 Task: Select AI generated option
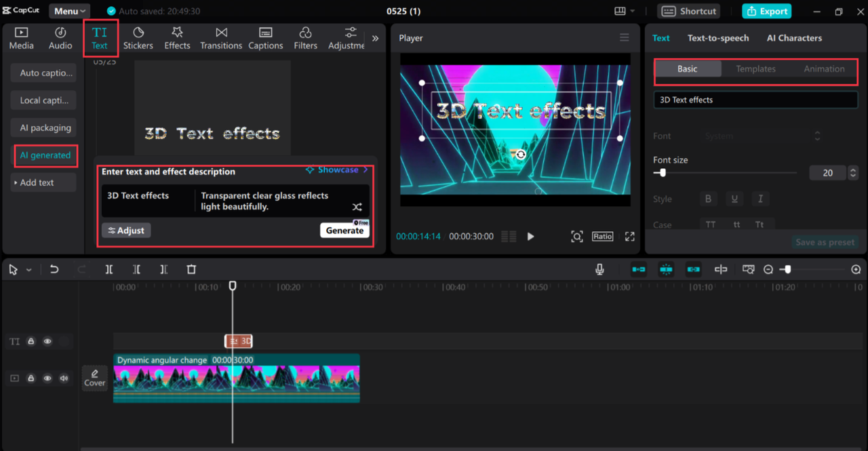point(45,155)
